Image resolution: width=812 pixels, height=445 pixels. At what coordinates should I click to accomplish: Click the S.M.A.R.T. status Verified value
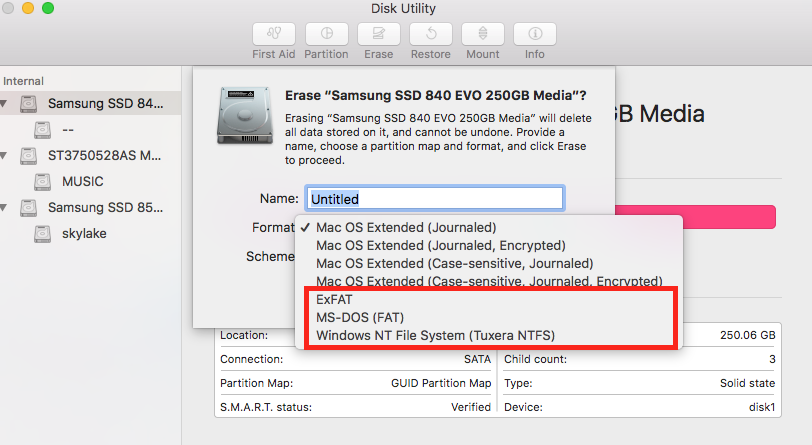[471, 407]
